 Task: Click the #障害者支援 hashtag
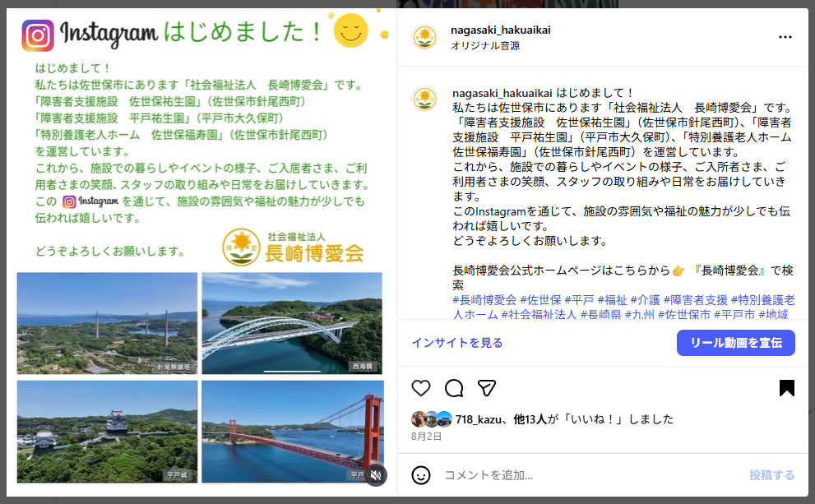point(696,300)
